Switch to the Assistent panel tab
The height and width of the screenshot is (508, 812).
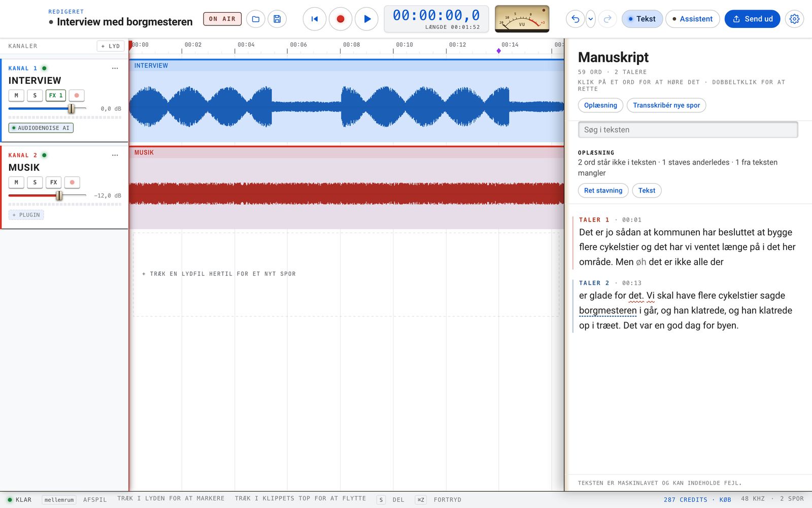[692, 19]
